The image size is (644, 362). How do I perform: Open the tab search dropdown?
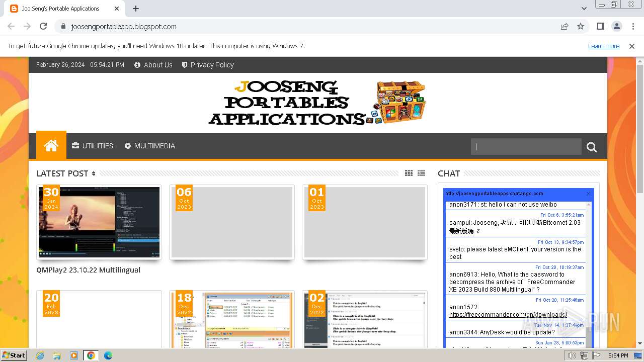click(584, 9)
